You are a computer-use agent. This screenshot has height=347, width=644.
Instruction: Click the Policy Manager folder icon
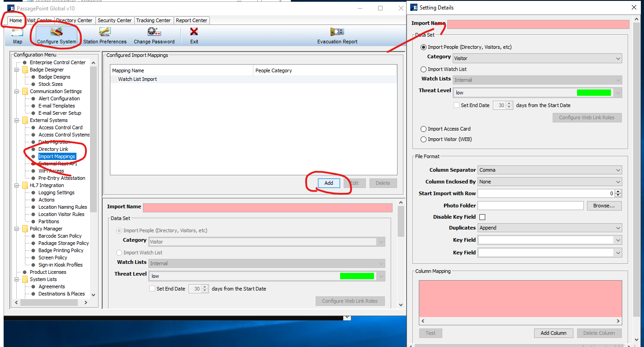(x=25, y=229)
